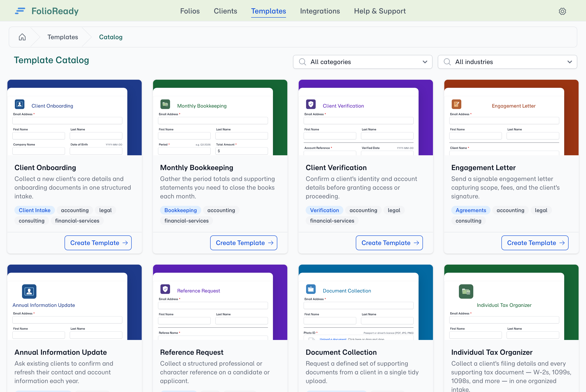Click the Client Onboarding card title
586x392 pixels.
point(45,167)
